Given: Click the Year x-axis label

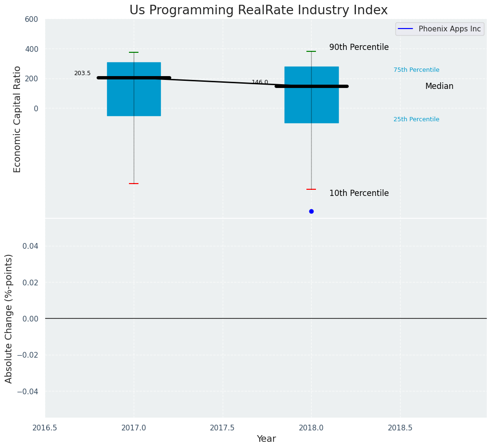Looking at the screenshot, I should tap(266, 438).
